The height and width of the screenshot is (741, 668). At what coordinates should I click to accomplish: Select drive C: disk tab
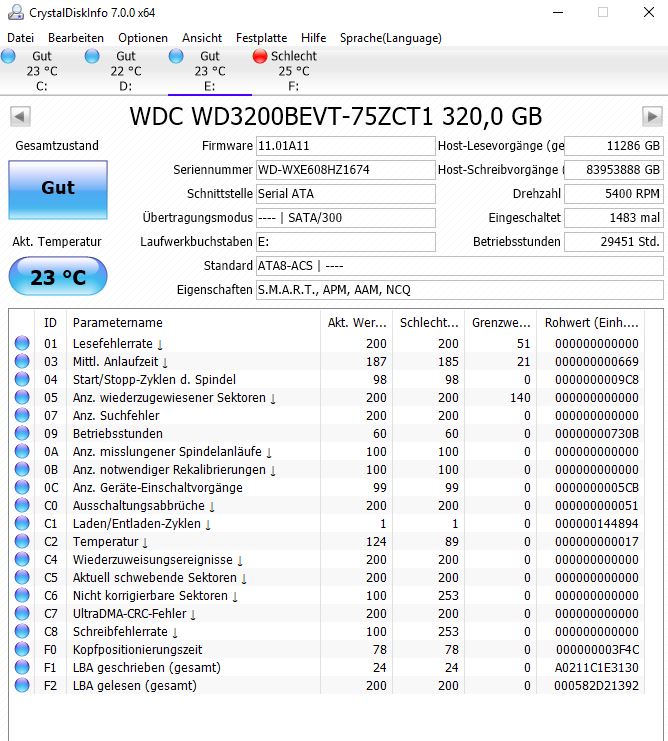pyautogui.click(x=42, y=71)
